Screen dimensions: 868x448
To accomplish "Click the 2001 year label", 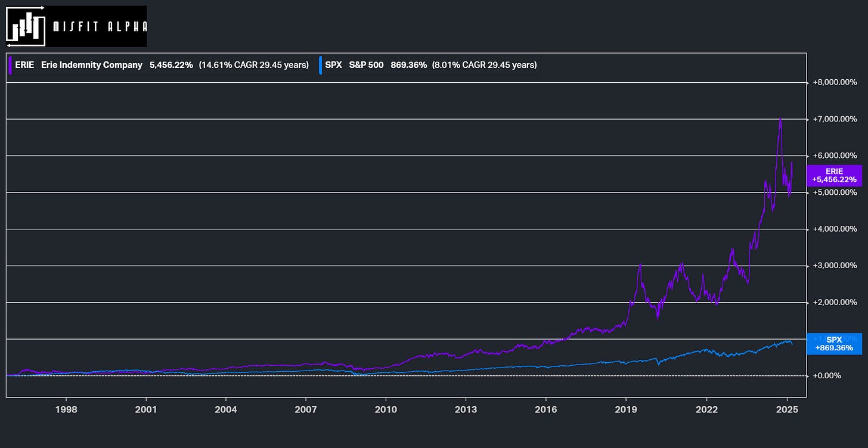I will point(146,410).
